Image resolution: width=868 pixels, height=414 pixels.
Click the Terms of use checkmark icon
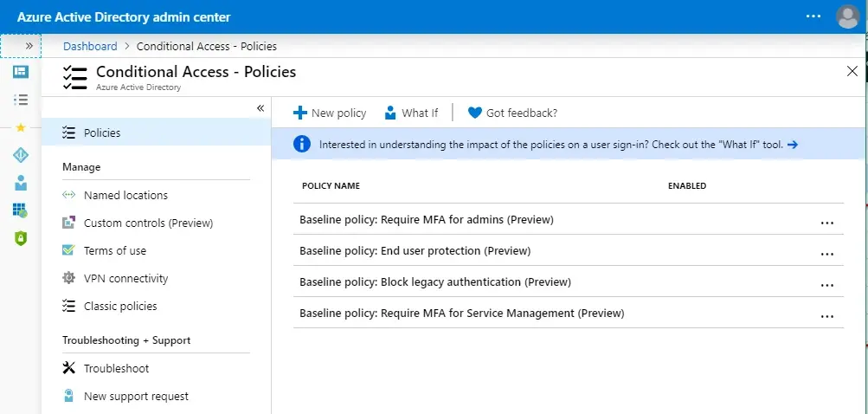coord(68,250)
